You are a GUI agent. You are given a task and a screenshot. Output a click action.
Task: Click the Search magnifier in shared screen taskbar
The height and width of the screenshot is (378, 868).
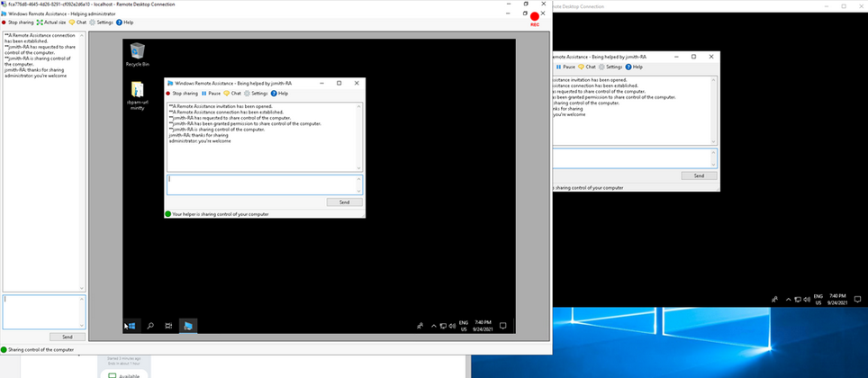click(150, 326)
